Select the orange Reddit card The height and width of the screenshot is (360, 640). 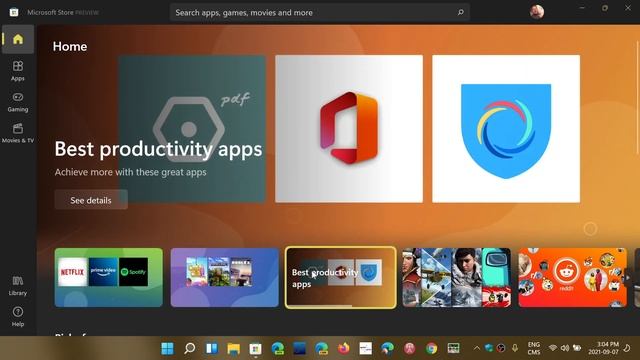coord(572,278)
